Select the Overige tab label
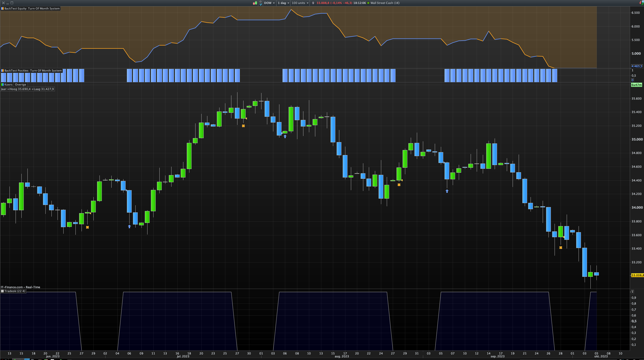The image size is (644, 360). 21,85
